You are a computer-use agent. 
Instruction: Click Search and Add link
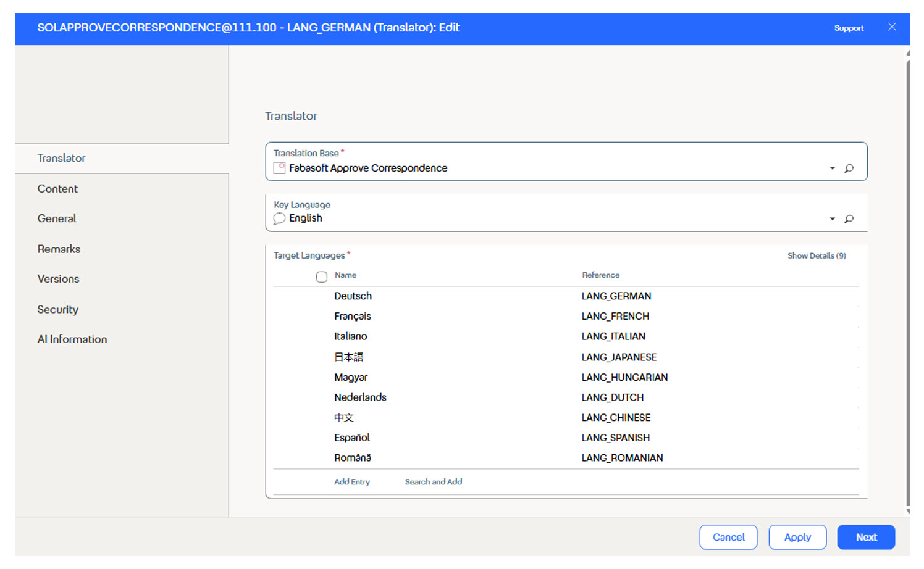(433, 482)
